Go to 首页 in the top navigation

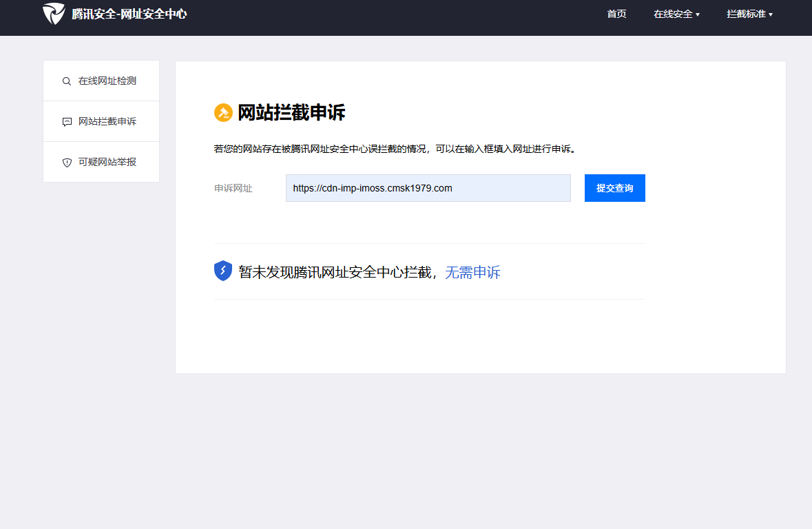[x=616, y=14]
